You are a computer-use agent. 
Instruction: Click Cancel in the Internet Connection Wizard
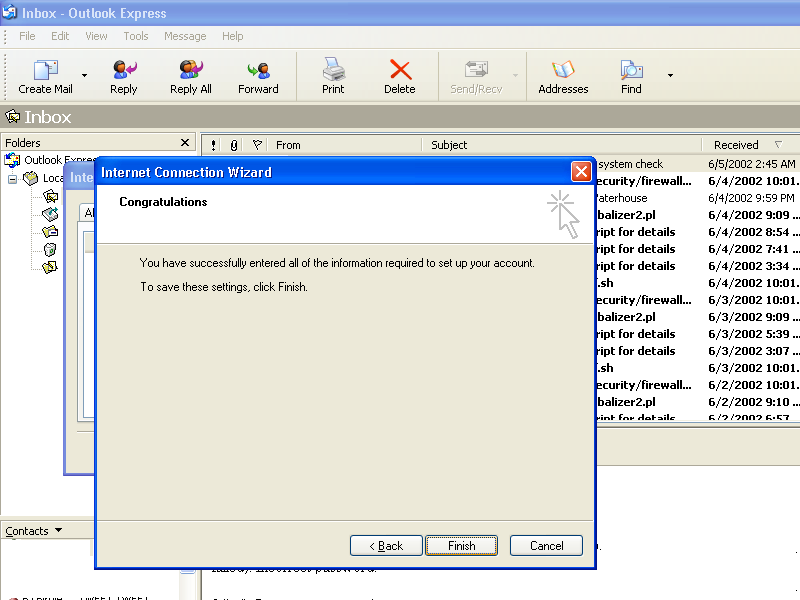click(546, 546)
